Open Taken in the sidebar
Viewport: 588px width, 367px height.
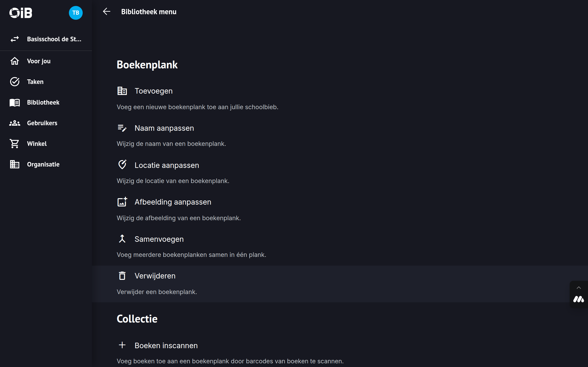click(35, 82)
